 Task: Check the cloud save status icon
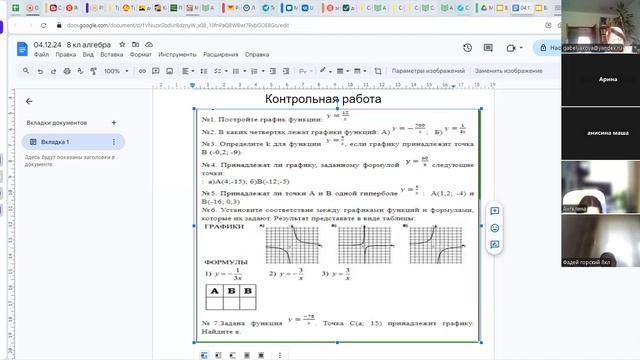(x=149, y=44)
